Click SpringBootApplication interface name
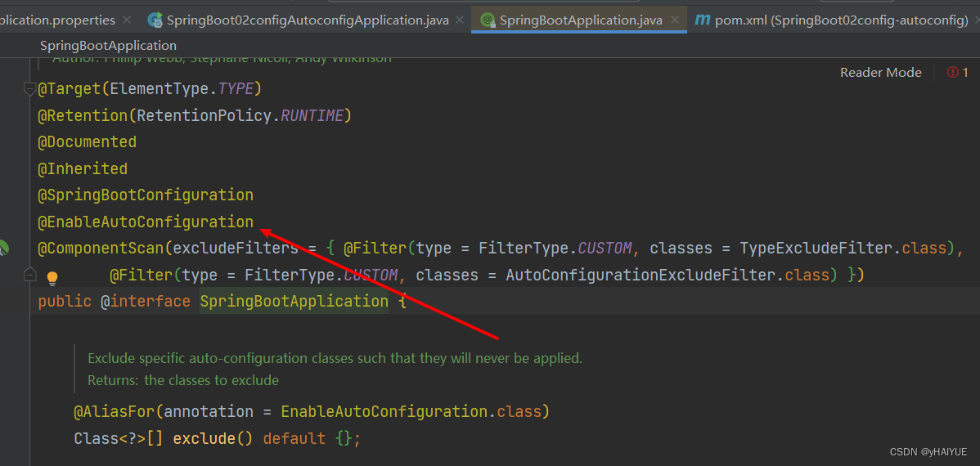The image size is (980, 466). pyautogui.click(x=294, y=301)
